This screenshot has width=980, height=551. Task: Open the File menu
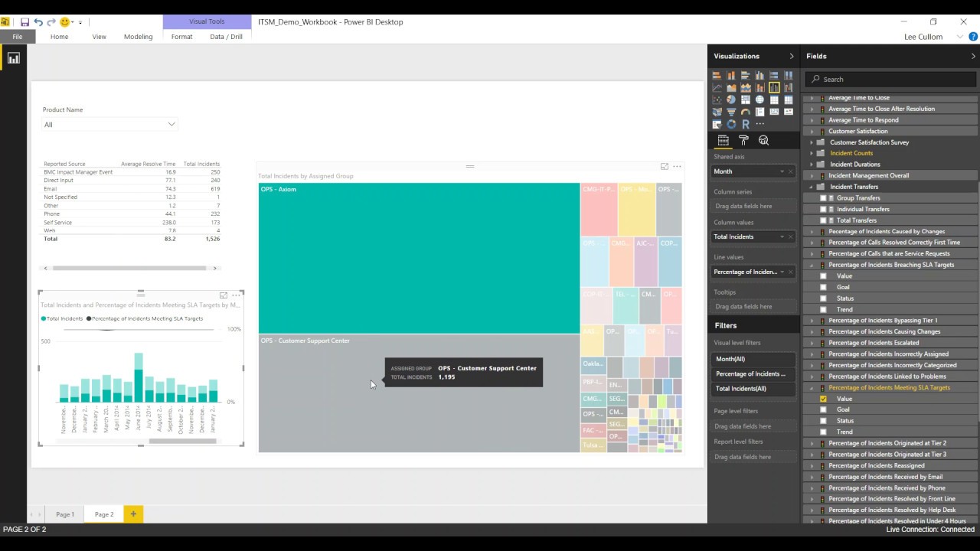click(x=17, y=37)
